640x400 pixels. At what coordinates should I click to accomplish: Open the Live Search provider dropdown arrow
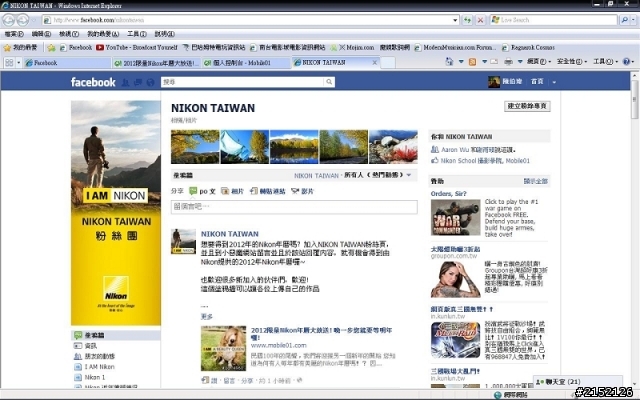tap(633, 20)
